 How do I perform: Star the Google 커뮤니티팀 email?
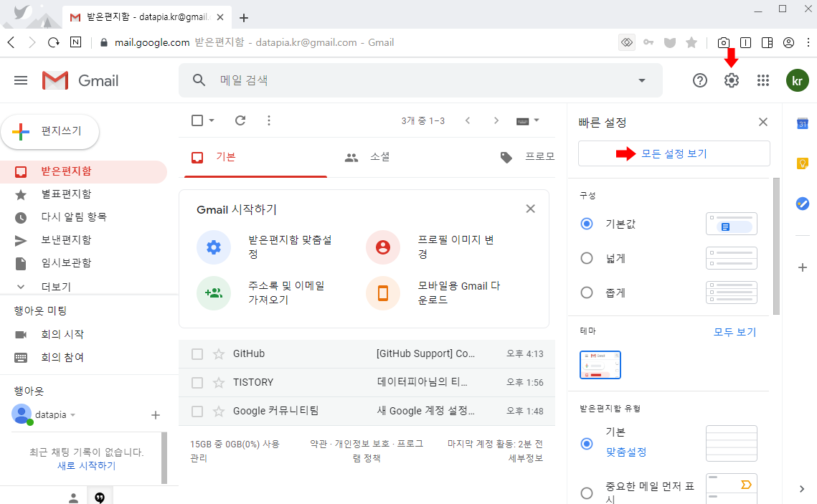coord(218,412)
